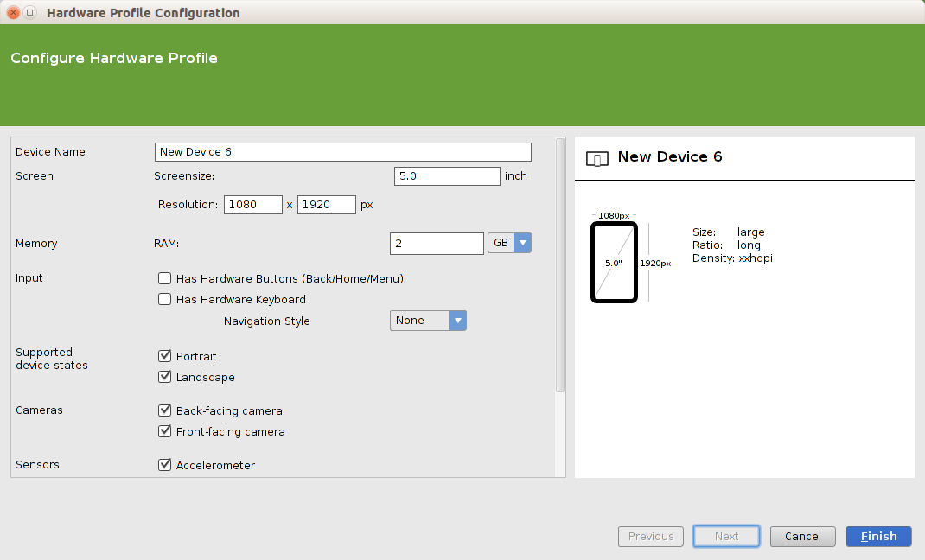Viewport: 925px width, 560px height.
Task: Close the Hardware Profile Configuration window
Action: point(13,13)
